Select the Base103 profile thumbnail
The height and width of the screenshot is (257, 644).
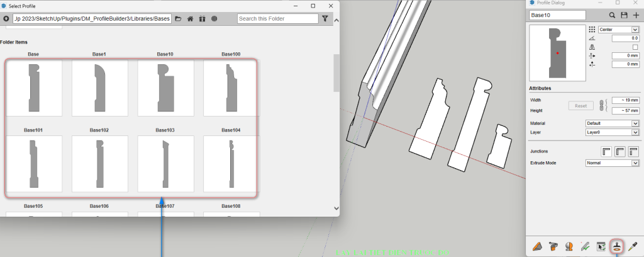[165, 164]
